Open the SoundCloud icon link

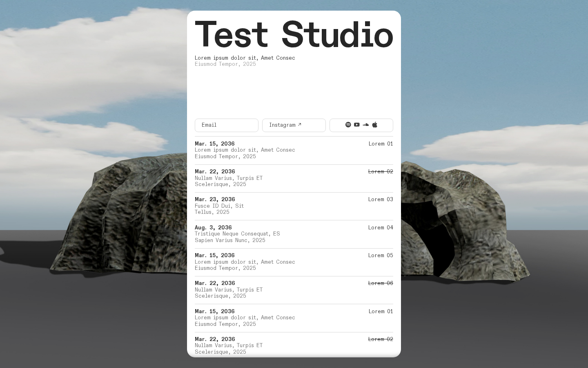click(x=366, y=125)
